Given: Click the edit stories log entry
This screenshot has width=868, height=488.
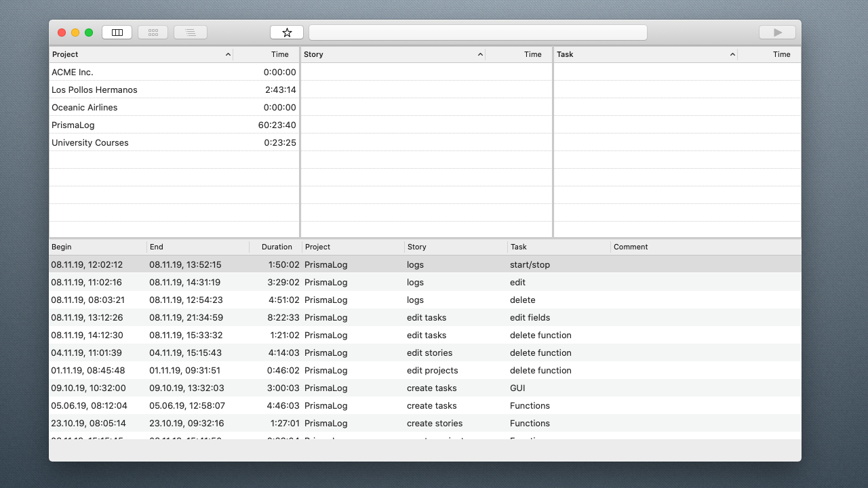Looking at the screenshot, I should (x=425, y=352).
